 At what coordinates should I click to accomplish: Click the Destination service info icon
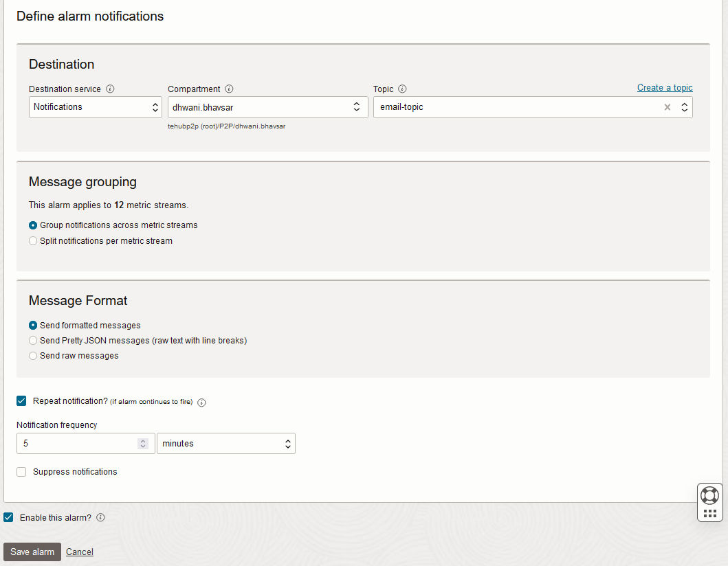(x=111, y=89)
